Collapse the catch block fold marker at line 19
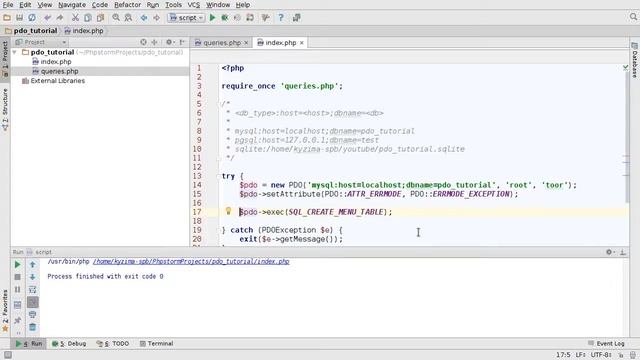Image resolution: width=640 pixels, height=360 pixels. point(219,230)
